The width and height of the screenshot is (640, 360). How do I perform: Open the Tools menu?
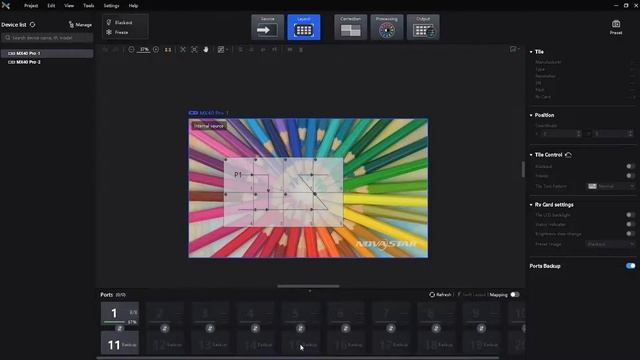89,6
